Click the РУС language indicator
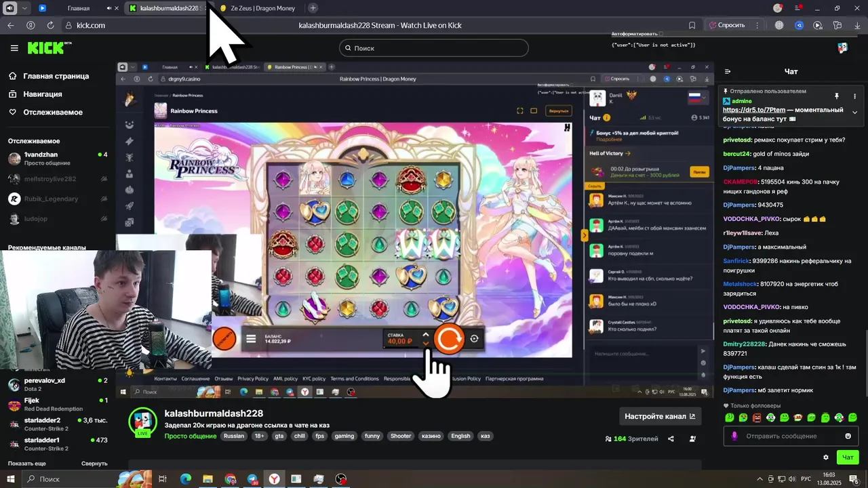 (807, 479)
